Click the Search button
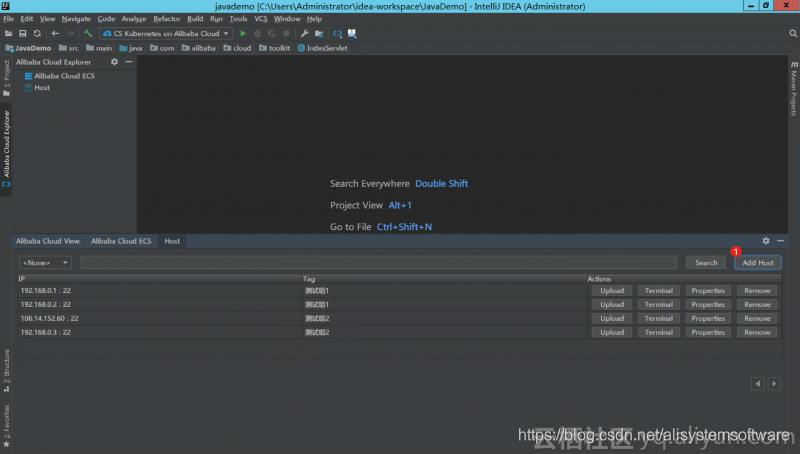The width and height of the screenshot is (800, 454). point(706,263)
